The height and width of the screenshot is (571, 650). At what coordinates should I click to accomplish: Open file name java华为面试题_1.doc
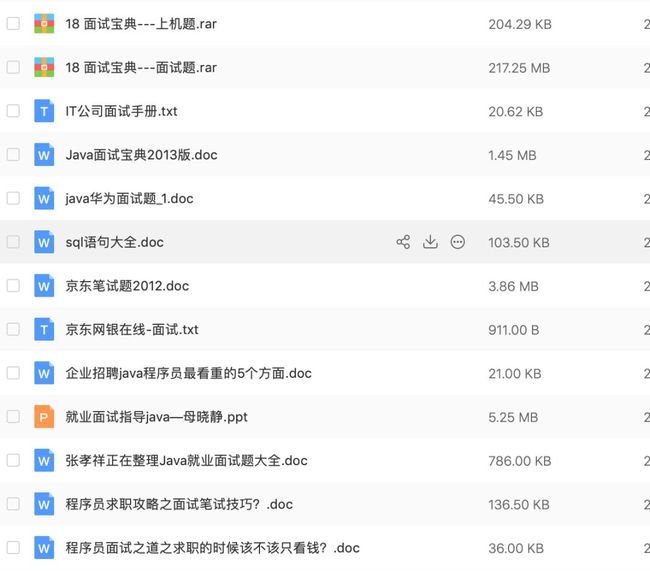tap(129, 199)
